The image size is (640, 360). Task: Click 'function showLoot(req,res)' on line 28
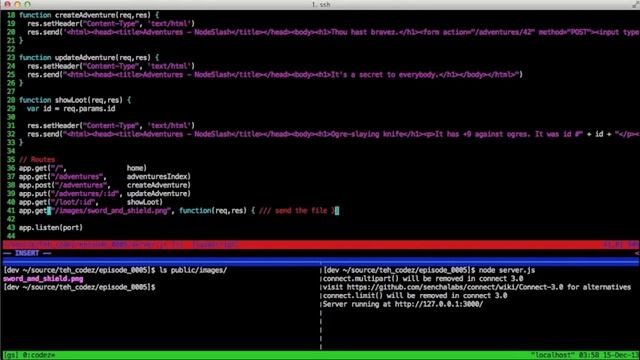[x=71, y=100]
